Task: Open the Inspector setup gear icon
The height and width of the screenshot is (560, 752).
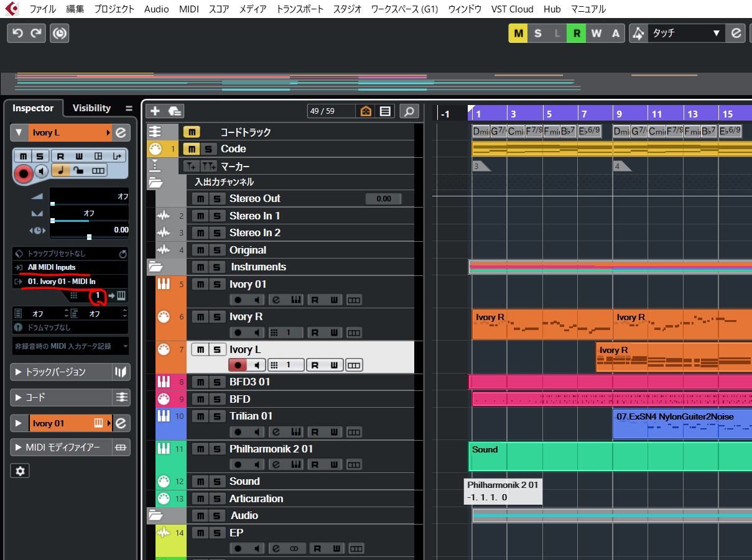Action: tap(20, 471)
